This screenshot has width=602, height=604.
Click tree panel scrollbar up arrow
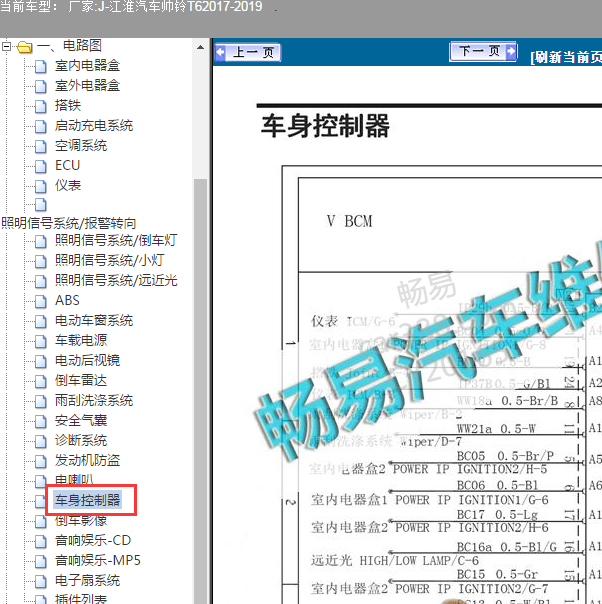click(x=200, y=47)
